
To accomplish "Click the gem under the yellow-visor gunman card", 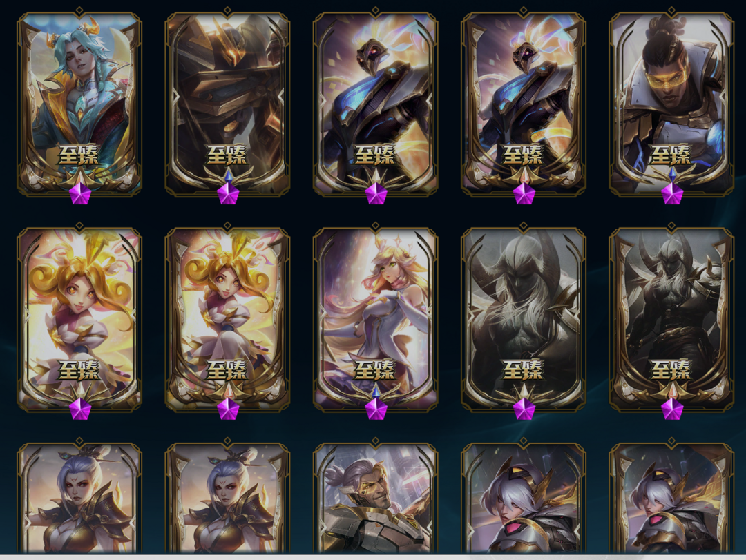I will 672,194.
